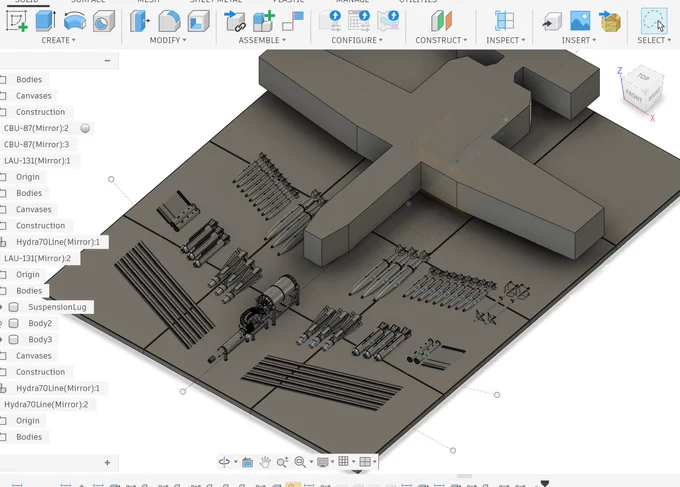Image resolution: width=680 pixels, height=487 pixels.
Task: Click the Origin folder under Hydra70Line(Mirror):2
Action: point(27,421)
